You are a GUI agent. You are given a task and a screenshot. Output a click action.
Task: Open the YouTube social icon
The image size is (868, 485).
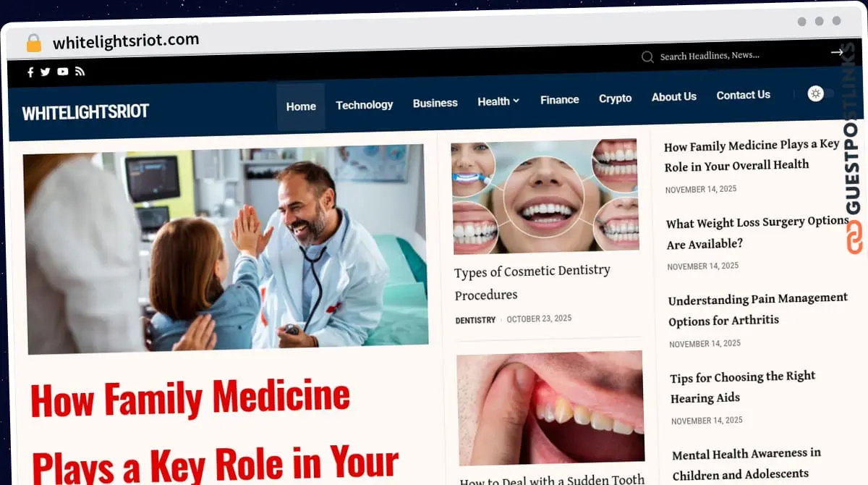[63, 71]
